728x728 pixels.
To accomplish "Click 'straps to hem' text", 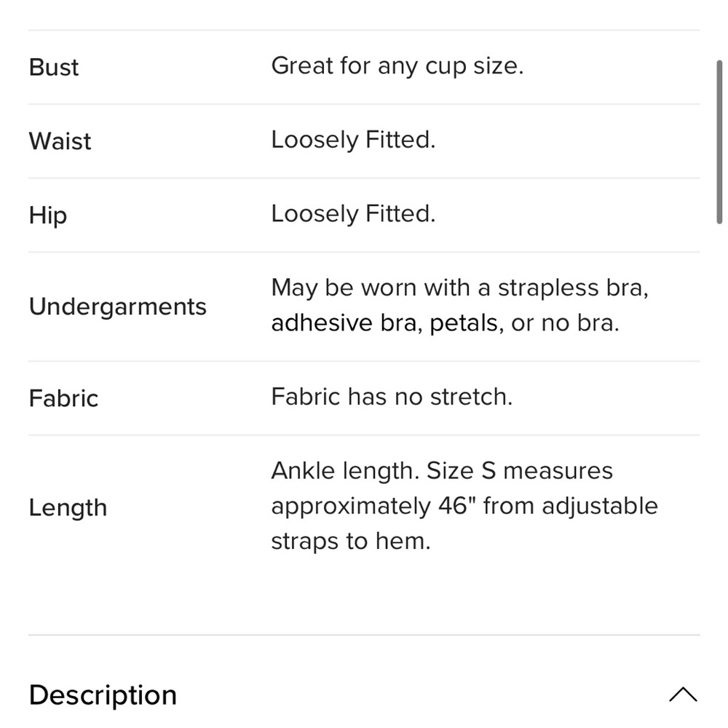I will (x=351, y=542).
